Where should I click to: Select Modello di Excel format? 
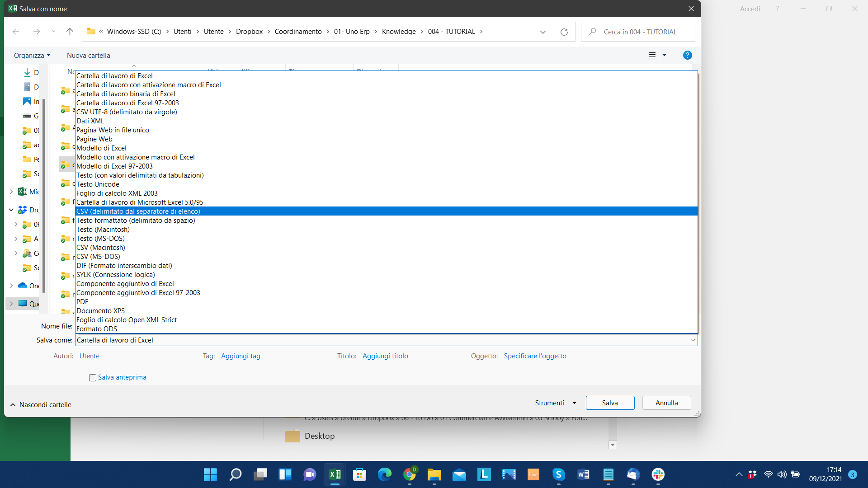pyautogui.click(x=387, y=148)
